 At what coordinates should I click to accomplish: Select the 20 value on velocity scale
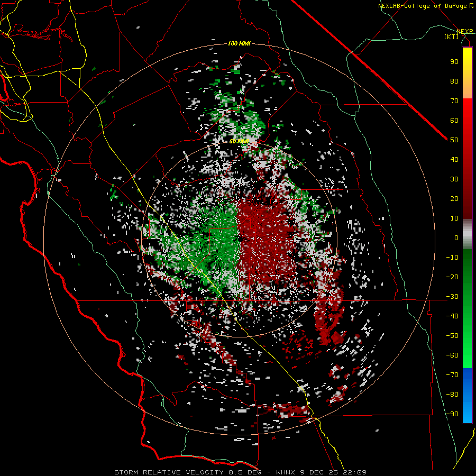point(454,198)
